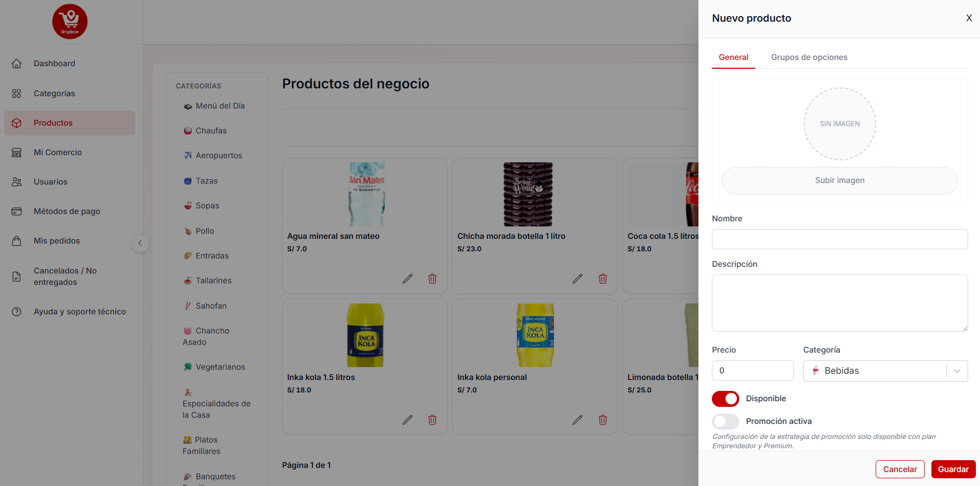Image resolution: width=980 pixels, height=486 pixels.
Task: Click the Categorías grid icon
Action: point(17,94)
